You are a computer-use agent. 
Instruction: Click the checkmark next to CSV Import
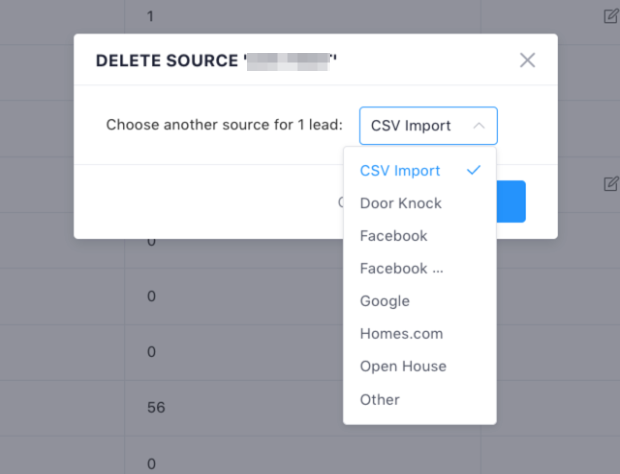474,170
